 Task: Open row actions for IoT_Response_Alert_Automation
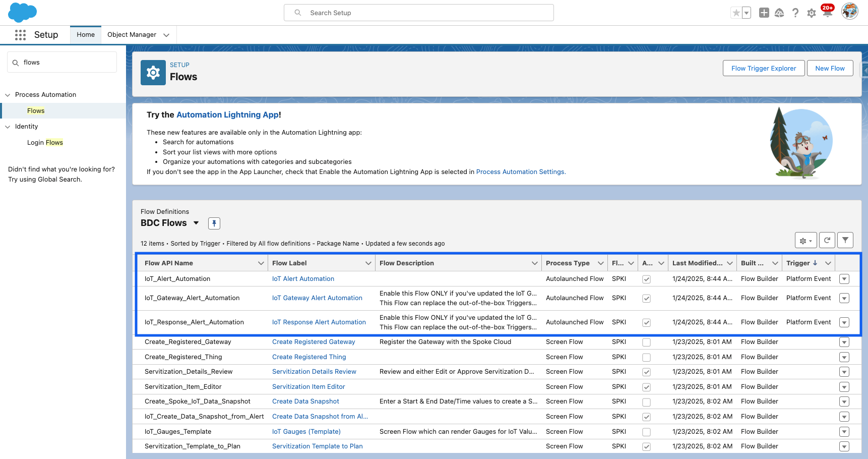click(844, 322)
